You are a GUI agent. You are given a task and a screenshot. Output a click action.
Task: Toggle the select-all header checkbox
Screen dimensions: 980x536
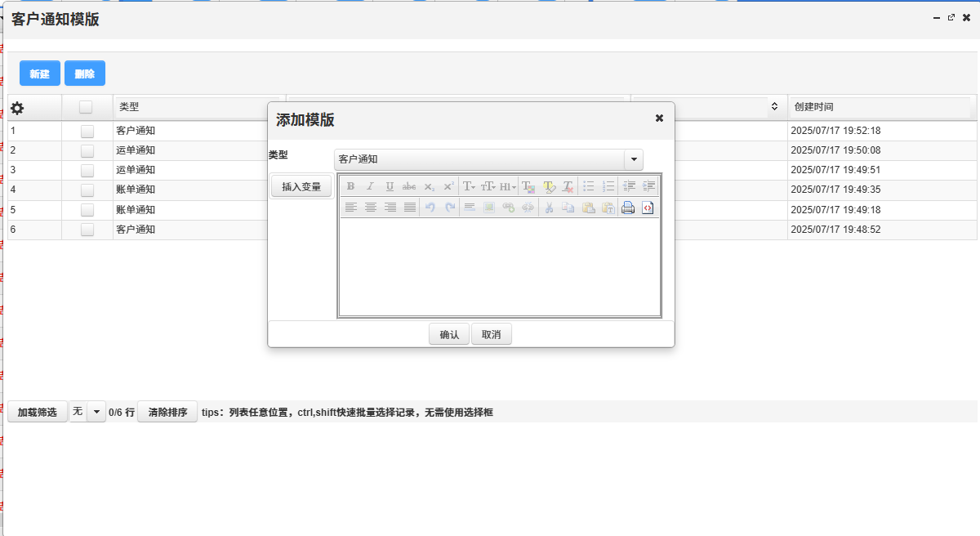86,107
